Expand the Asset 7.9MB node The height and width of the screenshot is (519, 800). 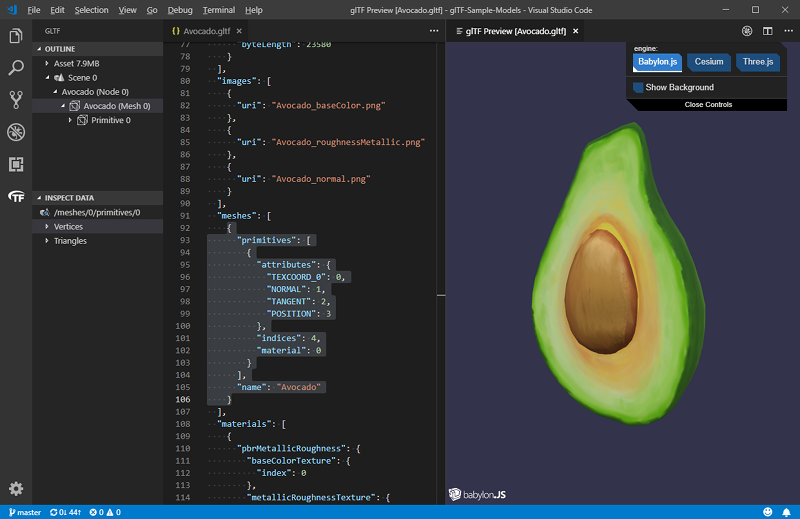[x=47, y=63]
